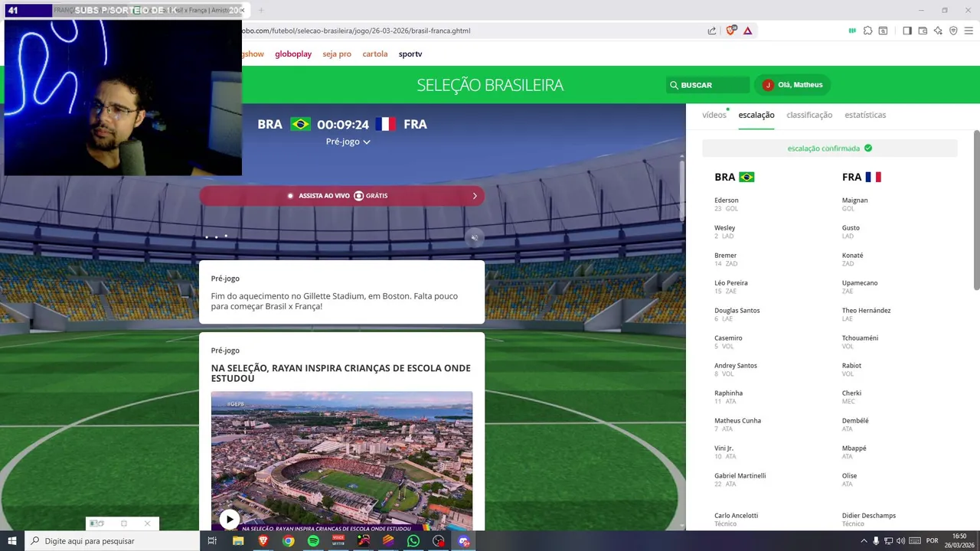Click player Vini Jr. in Brazil lineup
This screenshot has width=980, height=551.
tap(724, 448)
